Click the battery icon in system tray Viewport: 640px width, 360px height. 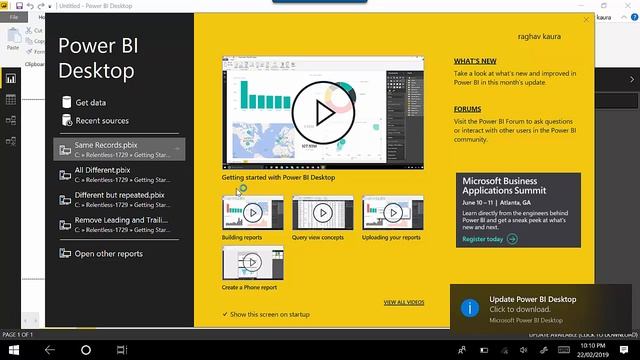484,350
